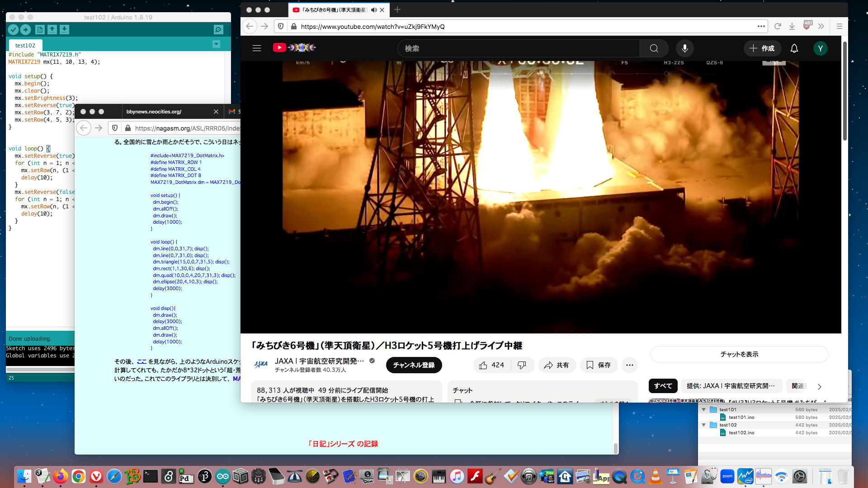Open YouTube hamburger guide menu

tap(257, 48)
